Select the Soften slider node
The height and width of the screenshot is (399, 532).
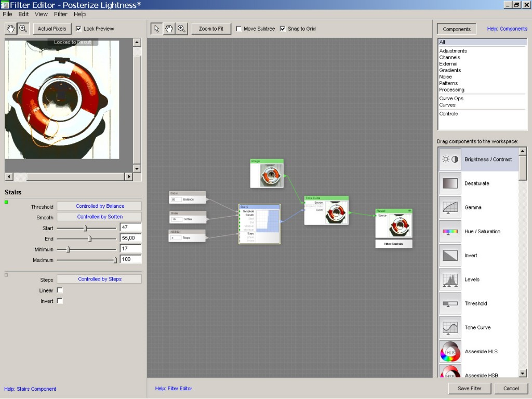187,218
